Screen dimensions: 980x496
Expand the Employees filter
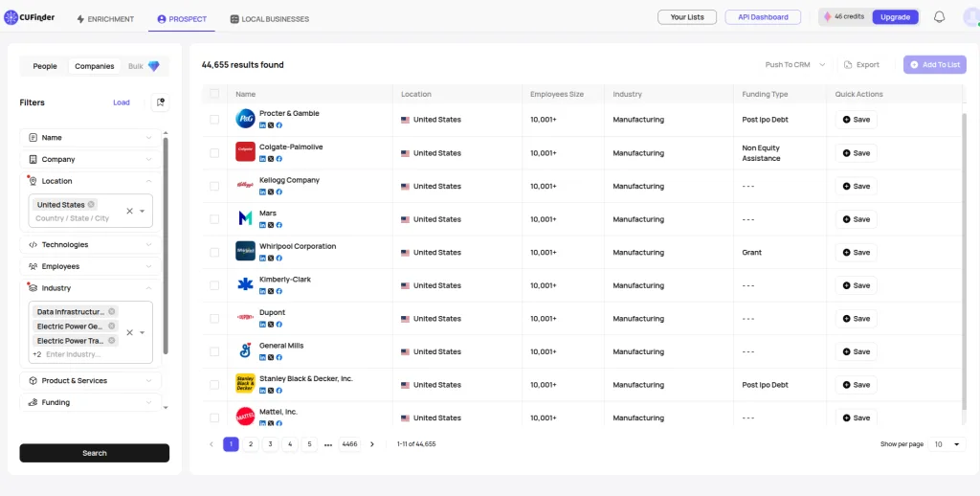coord(91,266)
